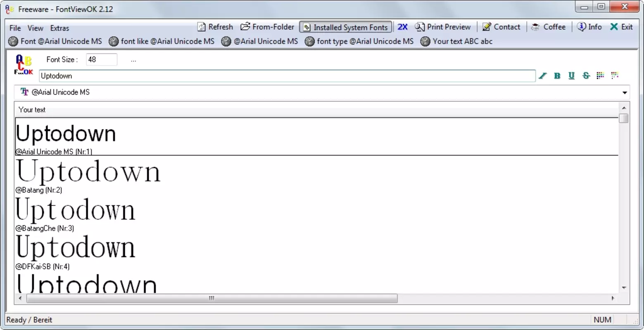Select the '@DFKai-SB (Nr:4)' label
The width and height of the screenshot is (644, 330).
click(43, 266)
